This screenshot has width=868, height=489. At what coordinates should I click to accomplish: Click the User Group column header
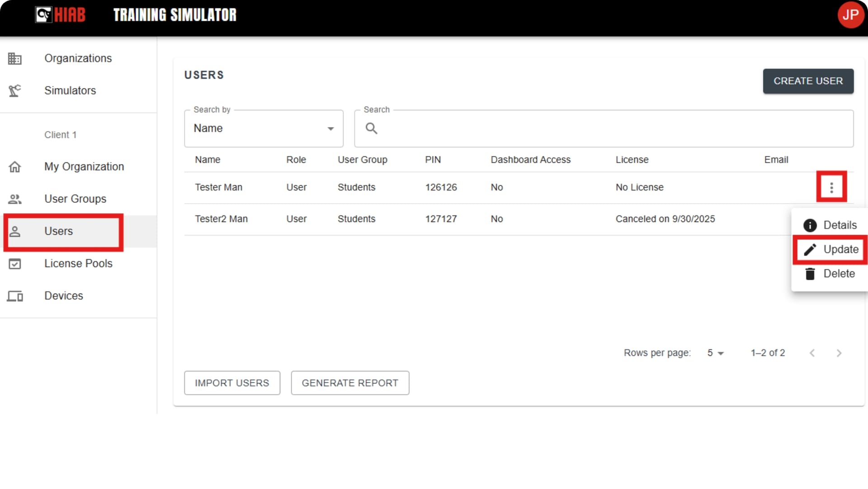click(x=362, y=160)
